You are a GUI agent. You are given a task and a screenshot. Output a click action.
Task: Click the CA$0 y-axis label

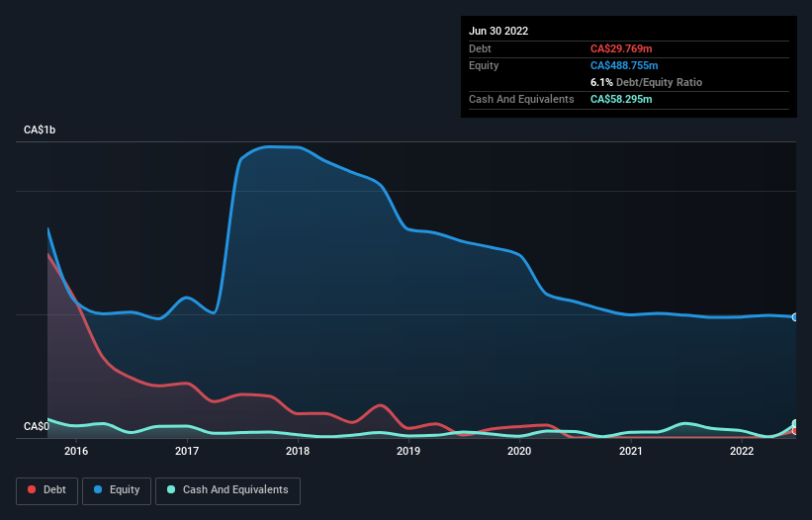(x=37, y=426)
